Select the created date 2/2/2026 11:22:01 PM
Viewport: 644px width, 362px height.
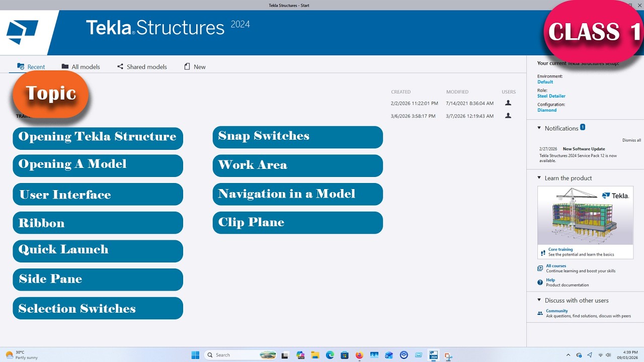[x=415, y=103]
